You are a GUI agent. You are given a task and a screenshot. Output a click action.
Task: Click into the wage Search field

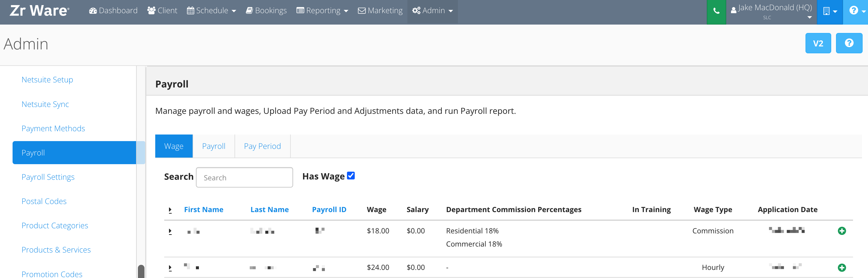tap(244, 177)
